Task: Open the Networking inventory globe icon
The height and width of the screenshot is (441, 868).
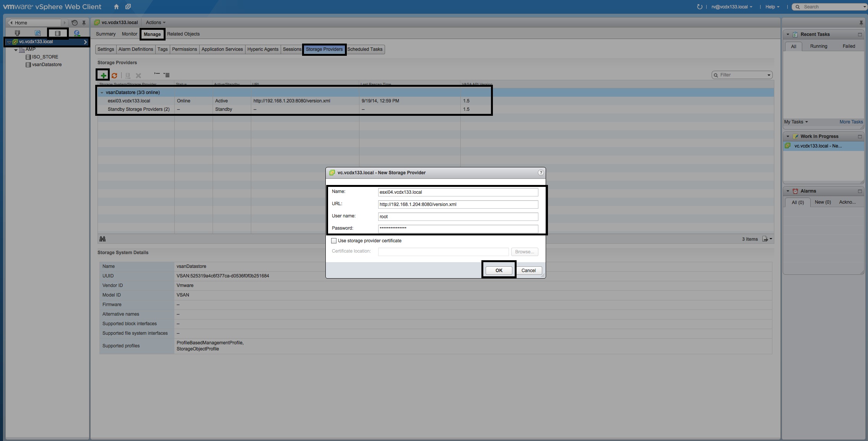Action: [77, 33]
